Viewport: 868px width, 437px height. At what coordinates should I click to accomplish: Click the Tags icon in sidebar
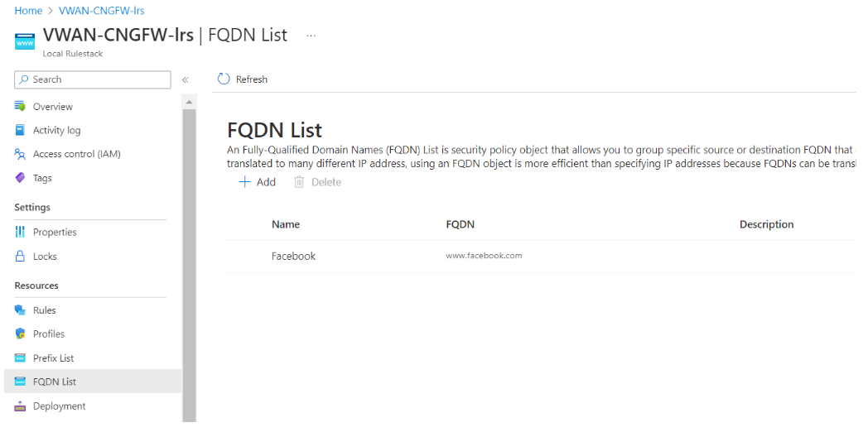click(x=21, y=178)
